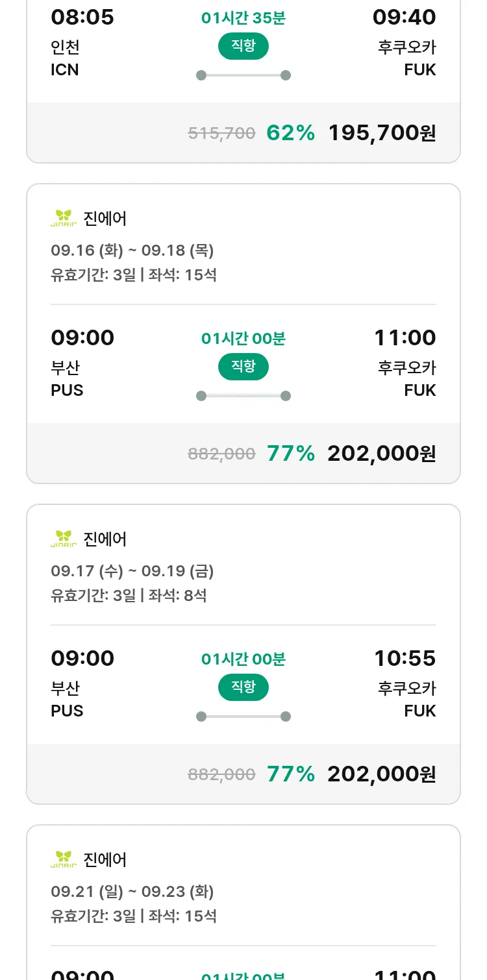This screenshot has height=980, width=487.
Task: Open the 09.17 (수) ~ 09.19 (금) date range
Action: point(132,571)
